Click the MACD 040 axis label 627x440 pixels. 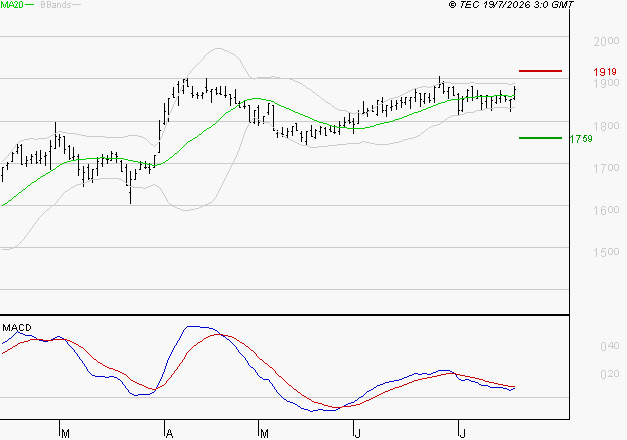[610, 346]
